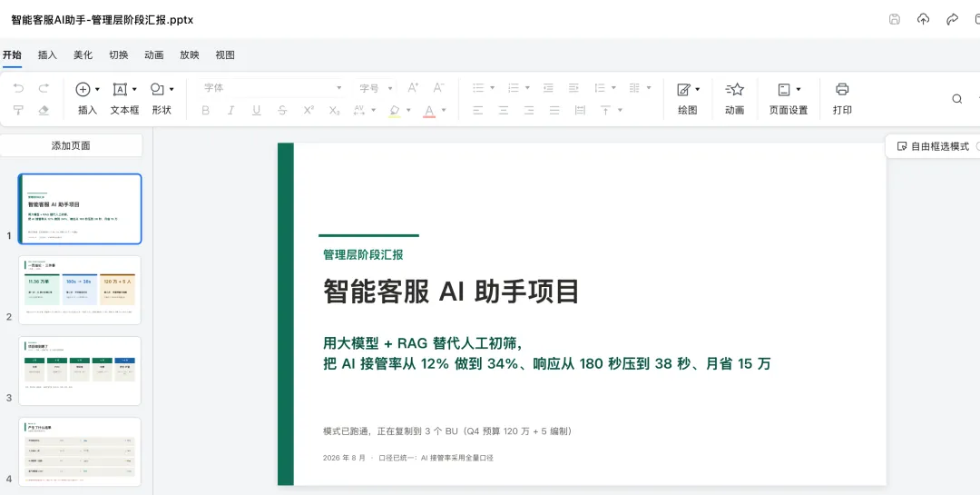Click the text columns icon
Screen dimensions: 980x495
tap(634, 88)
